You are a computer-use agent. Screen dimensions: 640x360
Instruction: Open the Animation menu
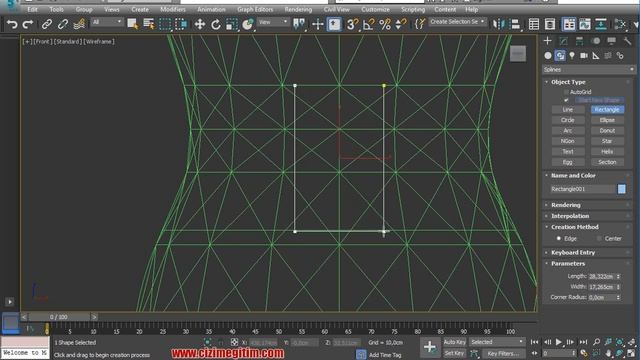[x=211, y=9]
